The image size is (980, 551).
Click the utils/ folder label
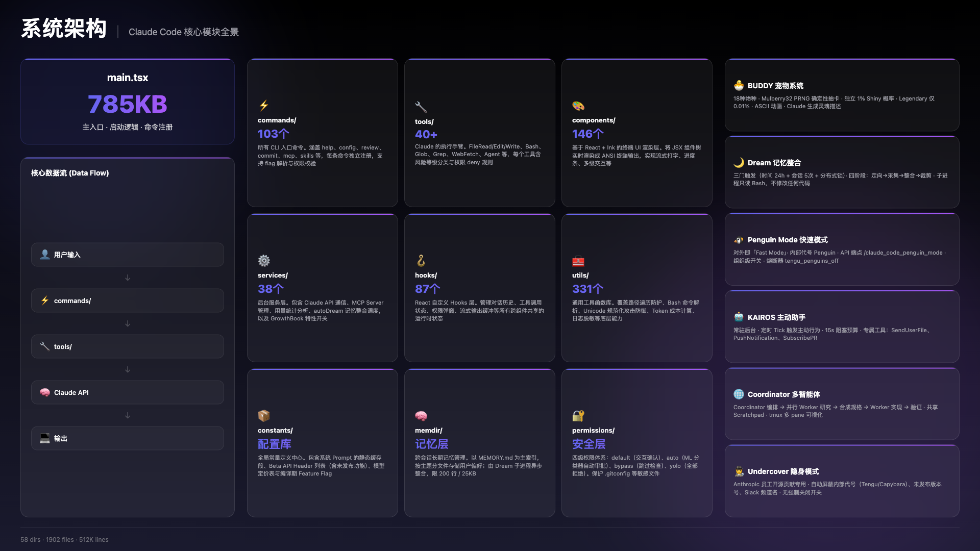pyautogui.click(x=580, y=275)
